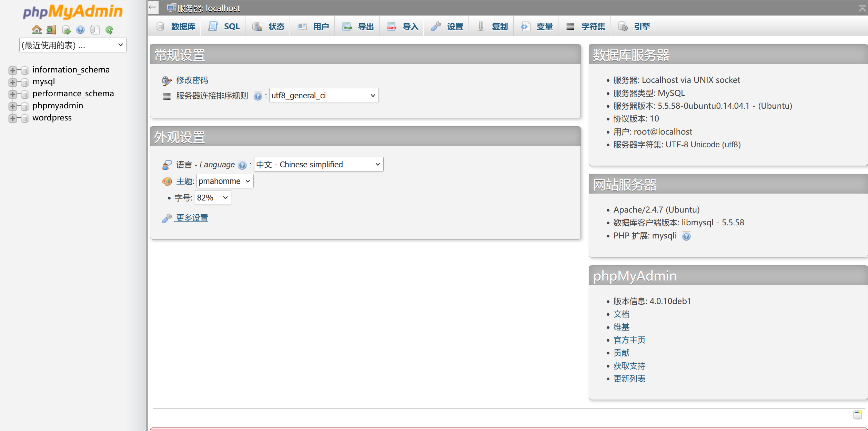This screenshot has width=868, height=431.
Task: Open the 获取支持 link
Action: click(x=629, y=366)
